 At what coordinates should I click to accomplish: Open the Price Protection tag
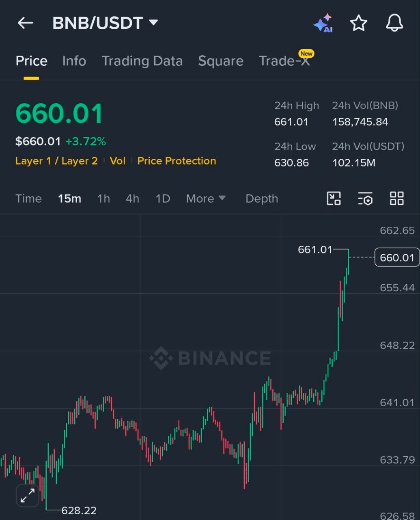coord(177,161)
